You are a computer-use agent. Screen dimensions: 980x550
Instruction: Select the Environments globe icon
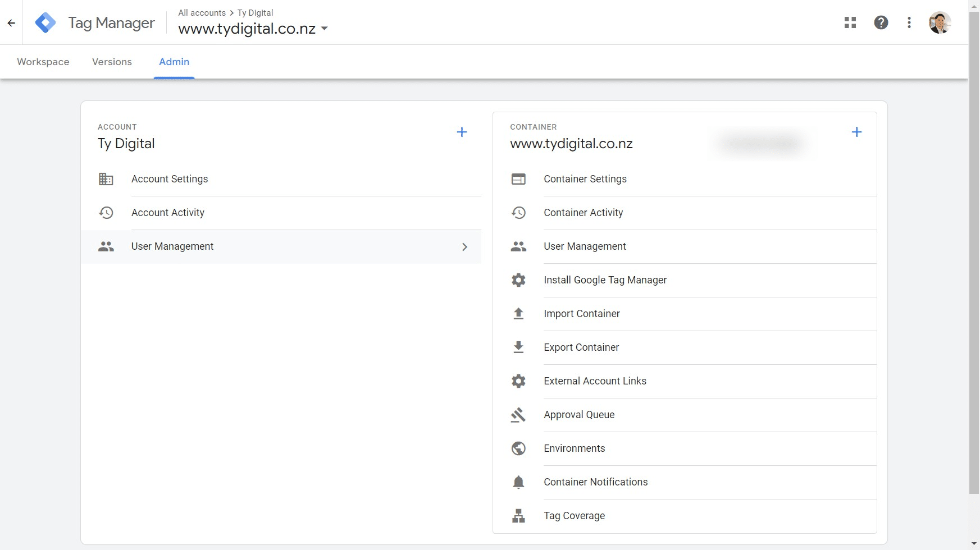pos(518,448)
